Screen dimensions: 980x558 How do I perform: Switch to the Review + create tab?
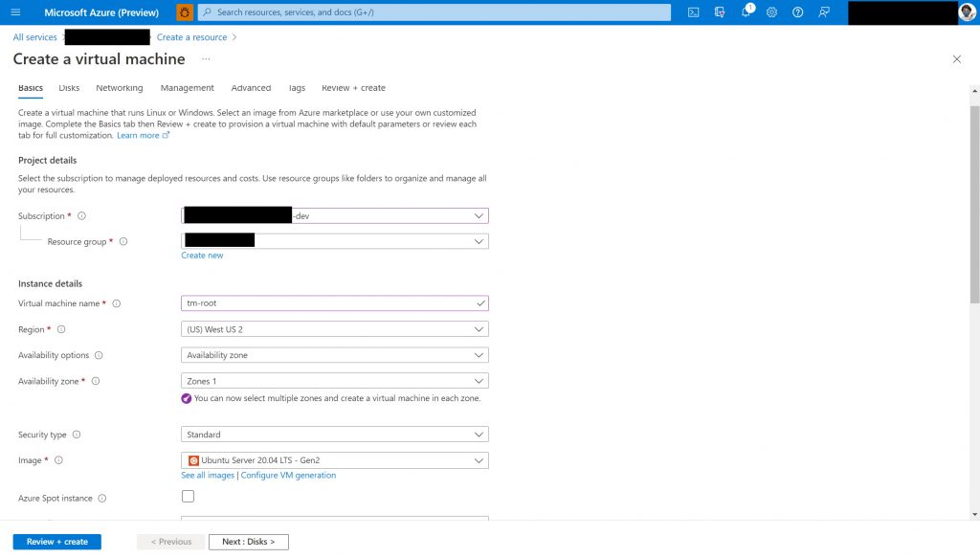(354, 88)
